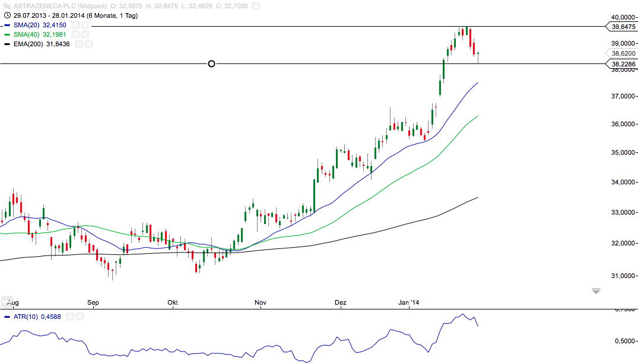
Task: Click the blue SMA(20) color dash
Action: (7, 25)
